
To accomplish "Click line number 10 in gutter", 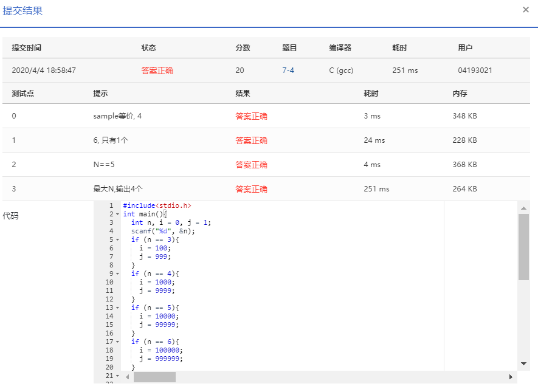I will (x=109, y=282).
